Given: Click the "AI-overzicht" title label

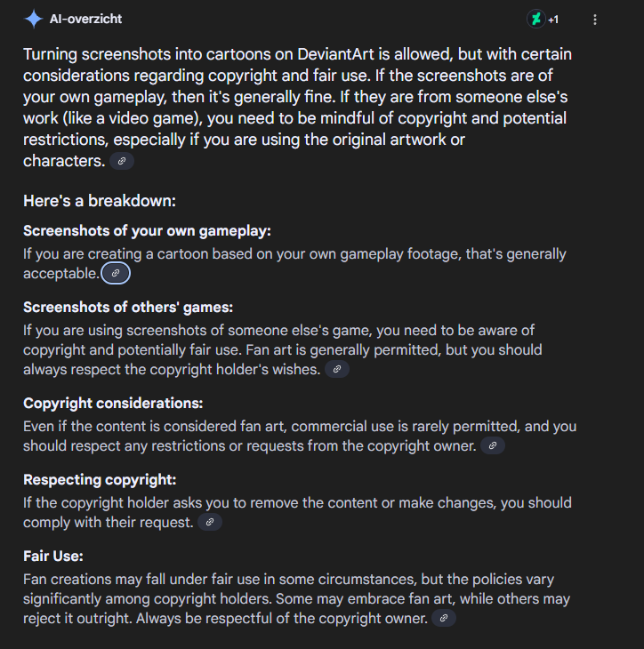Looking at the screenshot, I should pyautogui.click(x=85, y=19).
